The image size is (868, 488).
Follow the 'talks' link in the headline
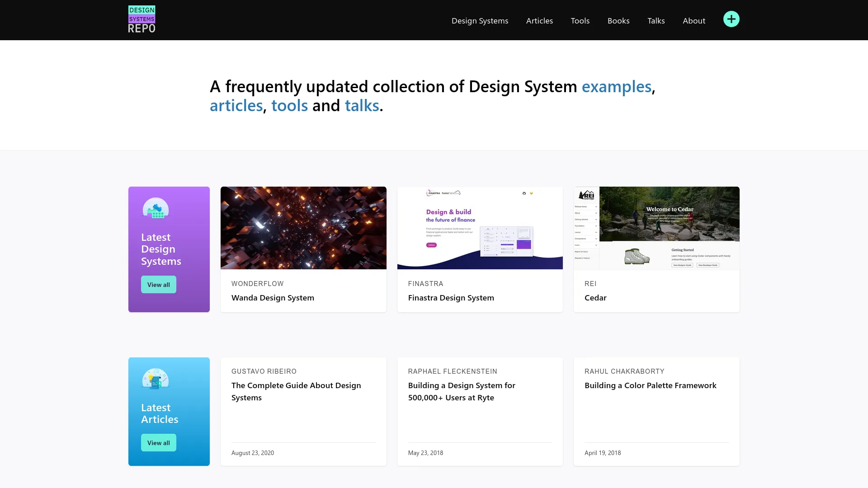click(x=362, y=105)
